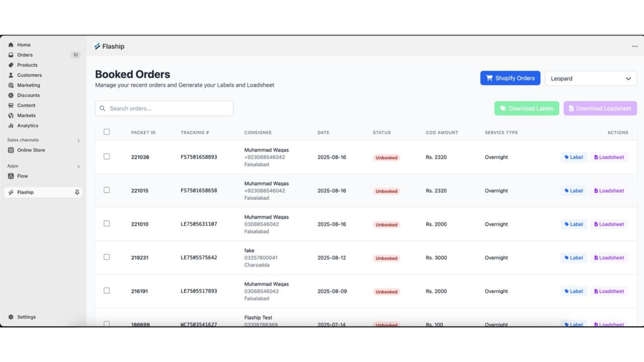
Task: Open Customers in the sidebar
Action: point(29,75)
